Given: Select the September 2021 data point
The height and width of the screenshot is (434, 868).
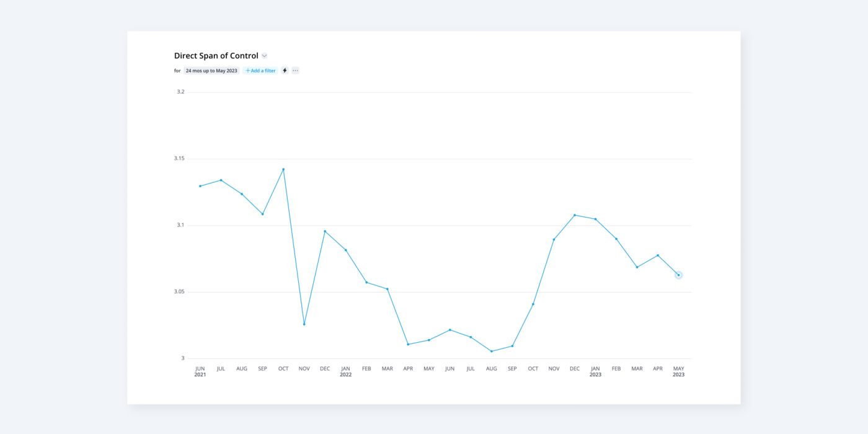Looking at the screenshot, I should click(x=262, y=214).
